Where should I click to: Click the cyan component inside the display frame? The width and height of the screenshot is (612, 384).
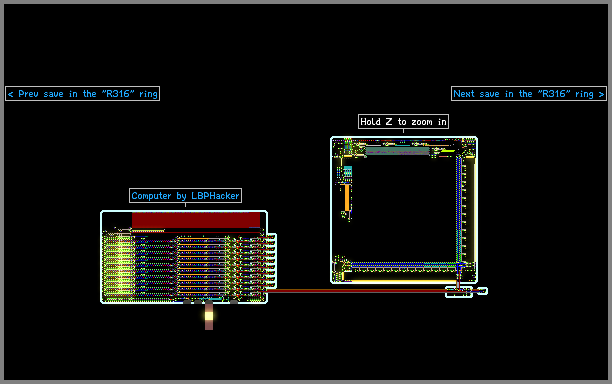pos(347,171)
